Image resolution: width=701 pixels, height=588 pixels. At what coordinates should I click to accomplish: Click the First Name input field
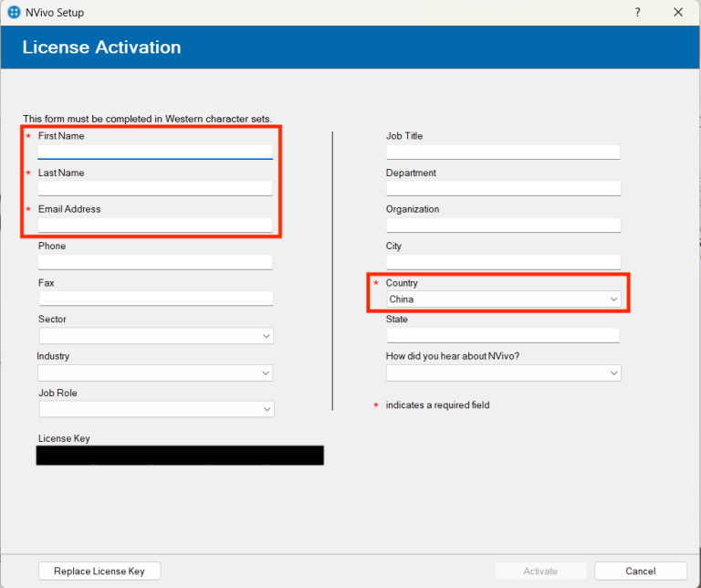coord(155,152)
